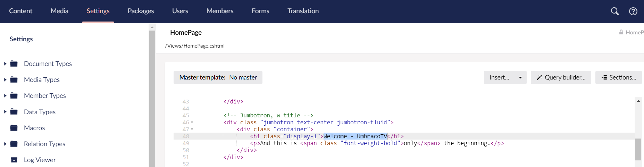
Task: Click the highlighted Welcome - UmbracoTV text
Action: (x=355, y=136)
